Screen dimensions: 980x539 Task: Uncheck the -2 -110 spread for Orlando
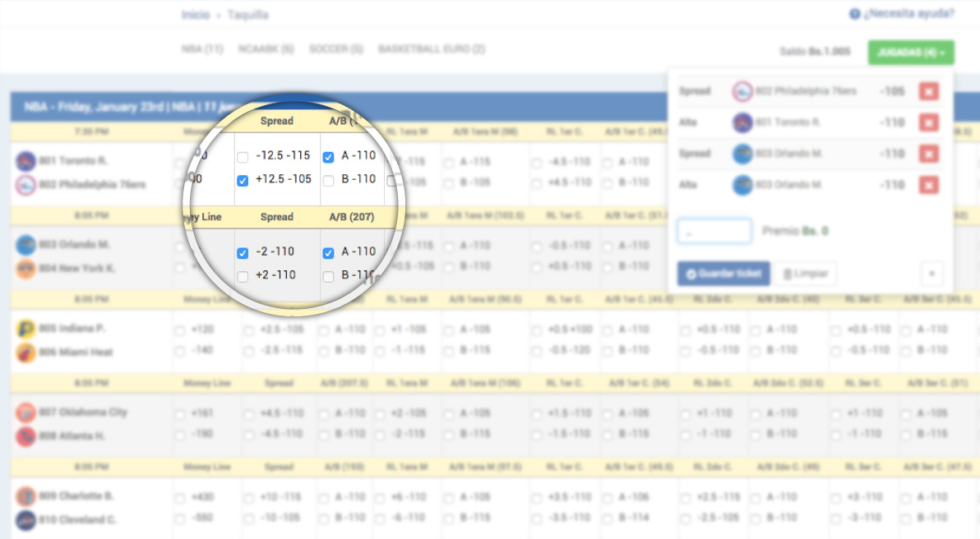[243, 253]
